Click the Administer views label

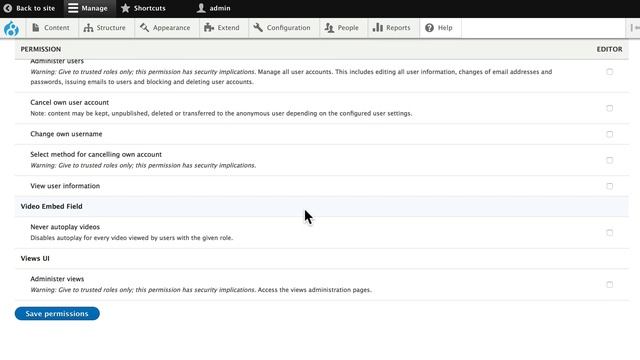(x=57, y=279)
